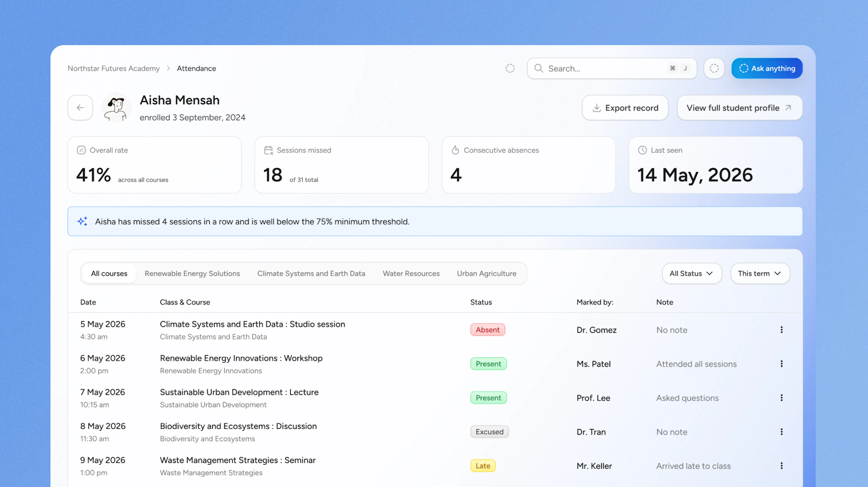Click the Last seen clock icon
The width and height of the screenshot is (868, 487).
tap(643, 150)
